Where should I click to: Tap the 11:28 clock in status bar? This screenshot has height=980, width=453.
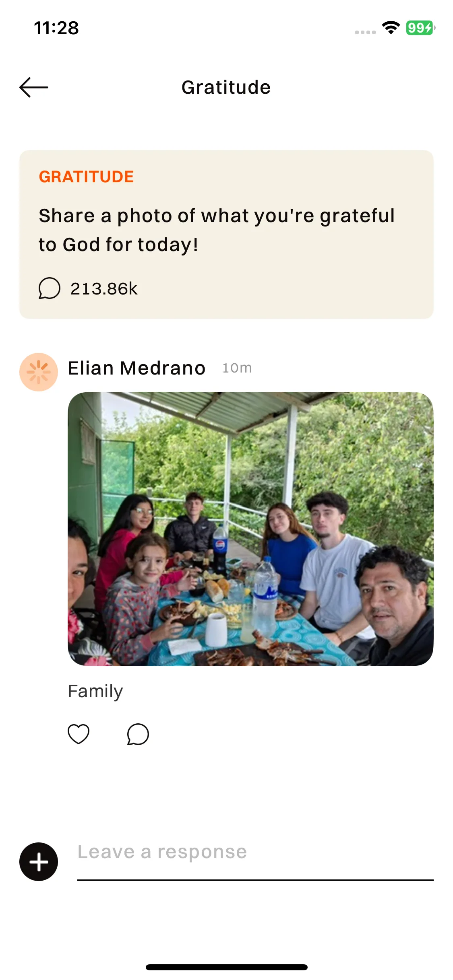(x=56, y=28)
